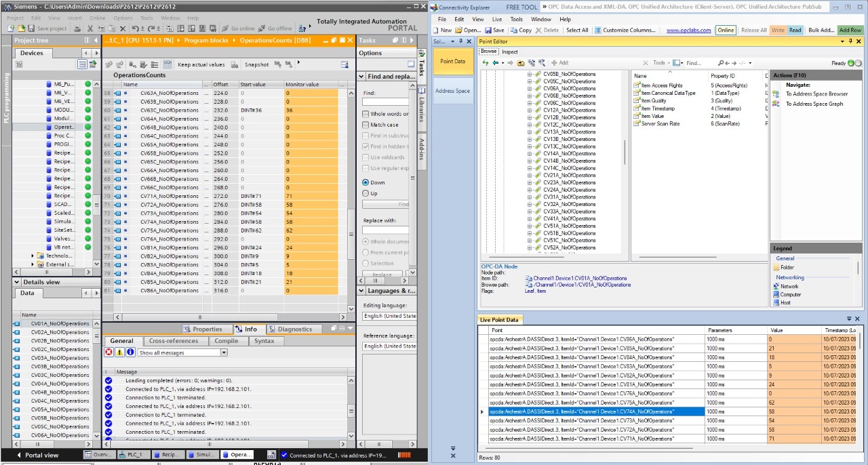Image resolution: width=868 pixels, height=465 pixels.
Task: Click the To Address Space Browser action icon
Action: coord(776,94)
